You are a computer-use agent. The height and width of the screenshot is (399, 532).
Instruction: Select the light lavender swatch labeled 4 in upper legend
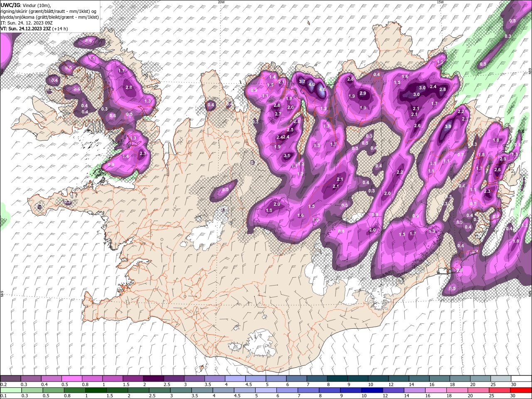click(x=235, y=379)
